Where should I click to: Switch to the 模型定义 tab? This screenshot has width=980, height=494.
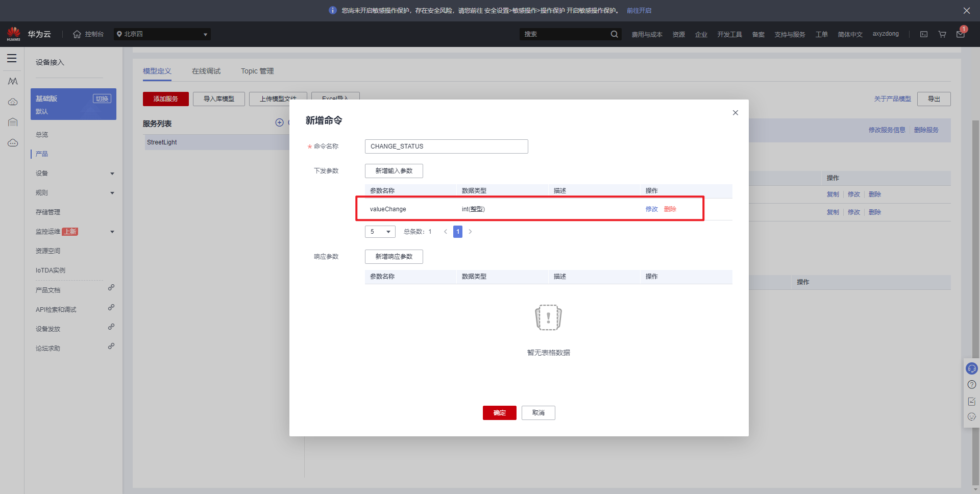(x=157, y=71)
